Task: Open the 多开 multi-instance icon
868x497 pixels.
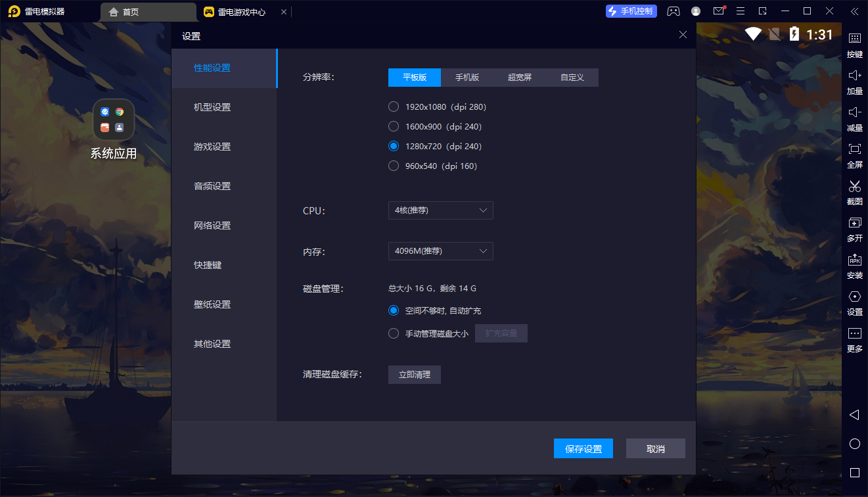Action: (854, 224)
